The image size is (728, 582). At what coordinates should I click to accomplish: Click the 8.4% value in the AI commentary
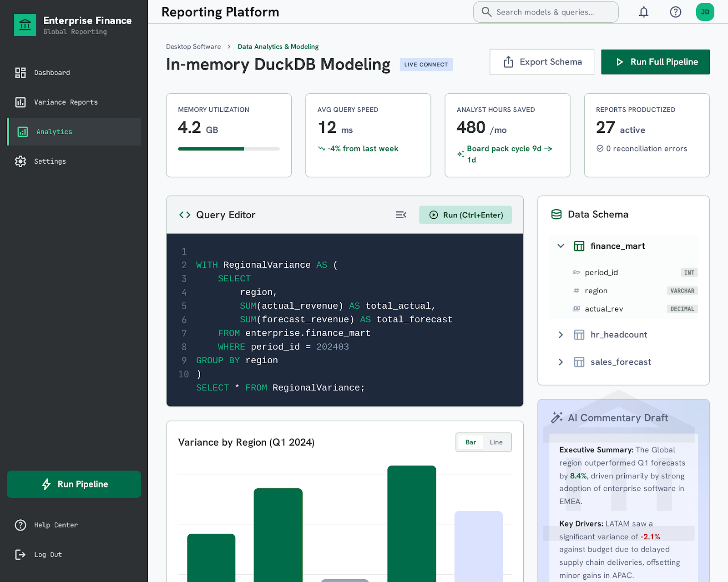(x=578, y=476)
